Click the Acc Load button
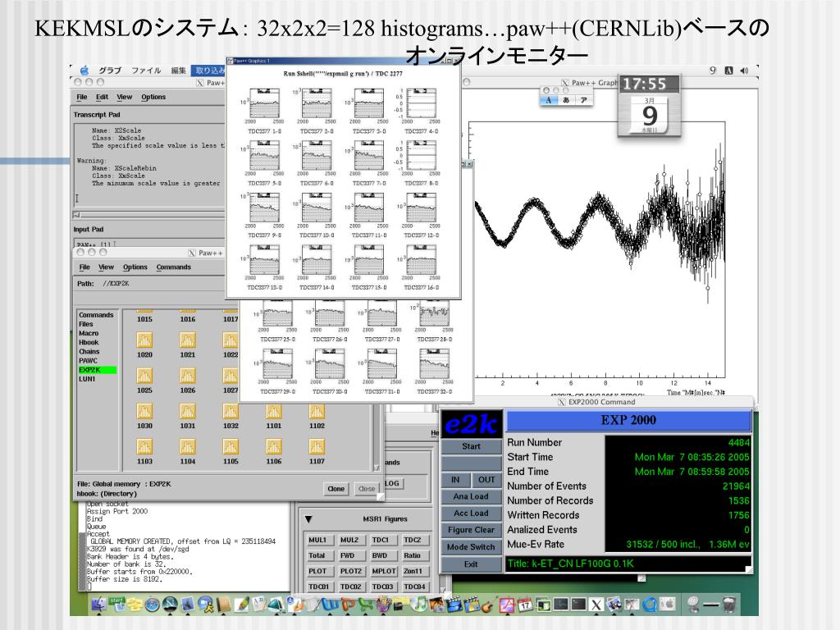Screen dimensions: 840x630 click(x=472, y=514)
